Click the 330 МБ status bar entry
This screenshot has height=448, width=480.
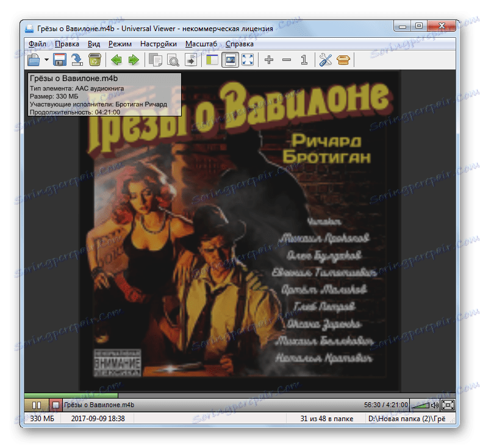tap(42, 419)
